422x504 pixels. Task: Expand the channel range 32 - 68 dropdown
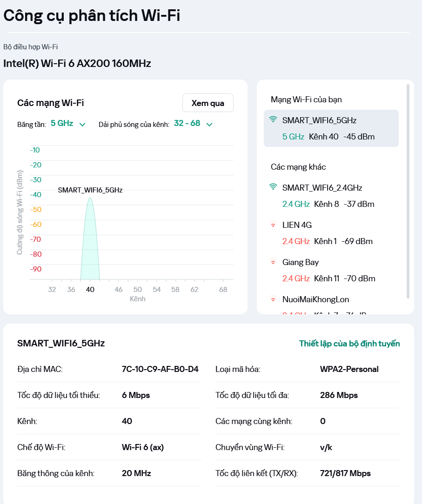[193, 123]
